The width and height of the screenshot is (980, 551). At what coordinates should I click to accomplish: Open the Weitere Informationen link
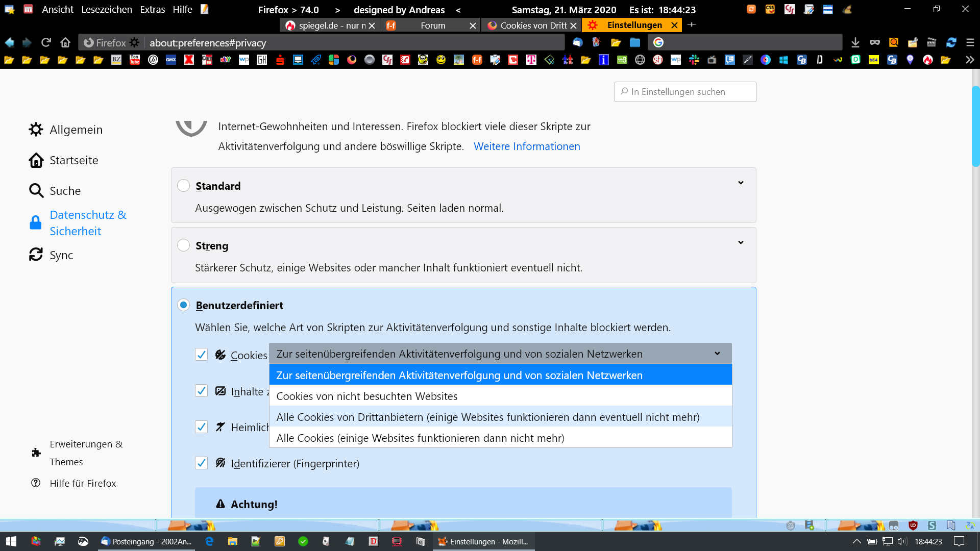(x=527, y=146)
